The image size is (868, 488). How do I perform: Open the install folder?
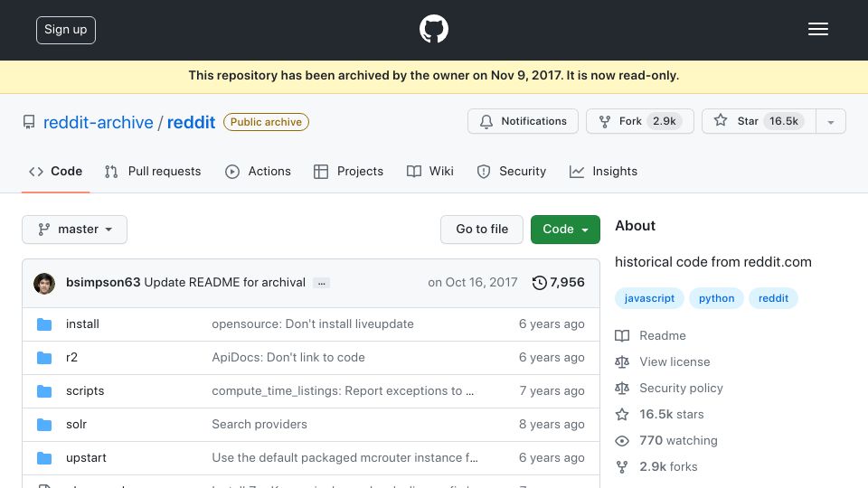(82, 324)
